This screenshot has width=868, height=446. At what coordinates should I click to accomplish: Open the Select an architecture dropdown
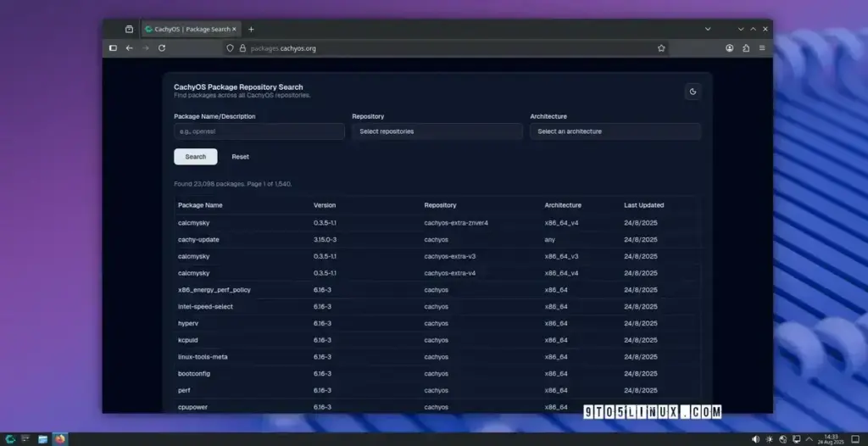coord(615,131)
